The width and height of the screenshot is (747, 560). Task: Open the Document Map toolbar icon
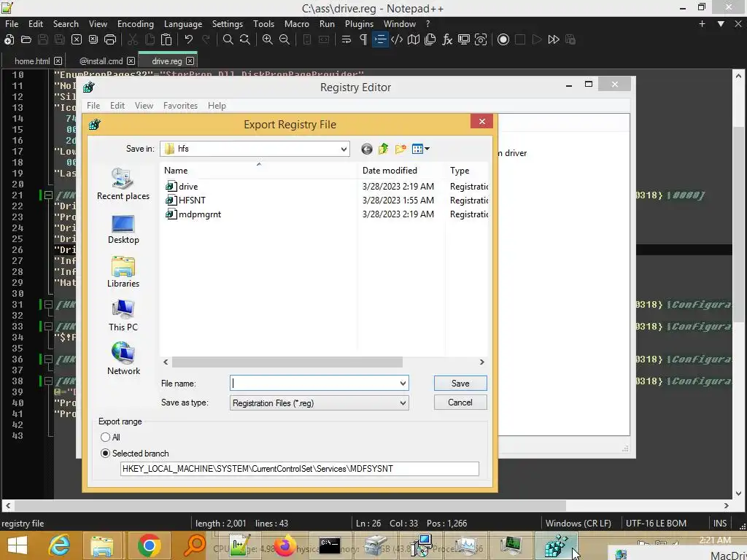[414, 39]
